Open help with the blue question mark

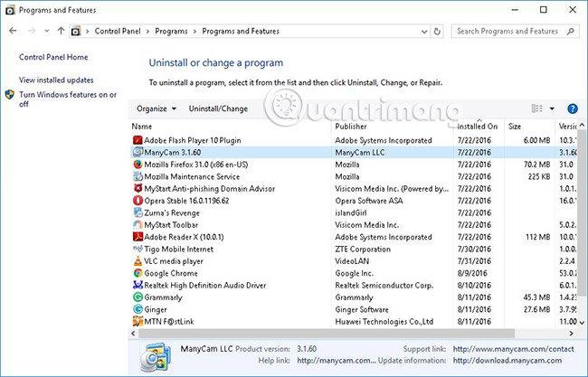coord(573,108)
